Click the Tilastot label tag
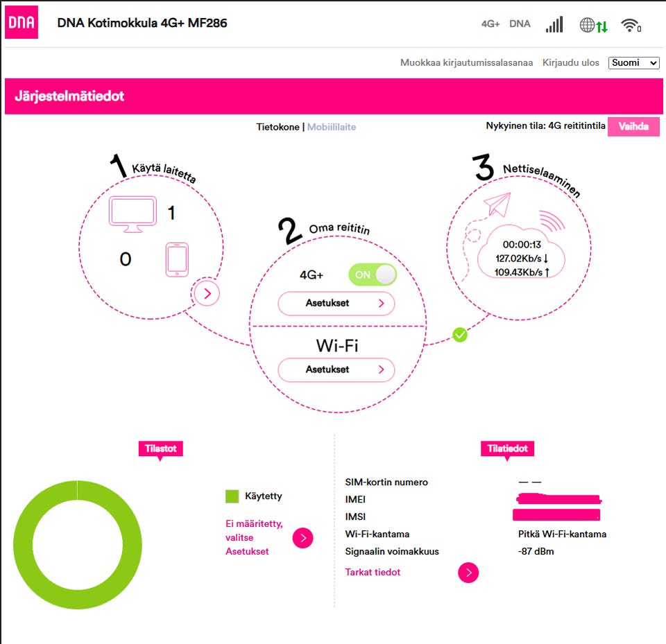The height and width of the screenshot is (644, 666). tap(160, 449)
